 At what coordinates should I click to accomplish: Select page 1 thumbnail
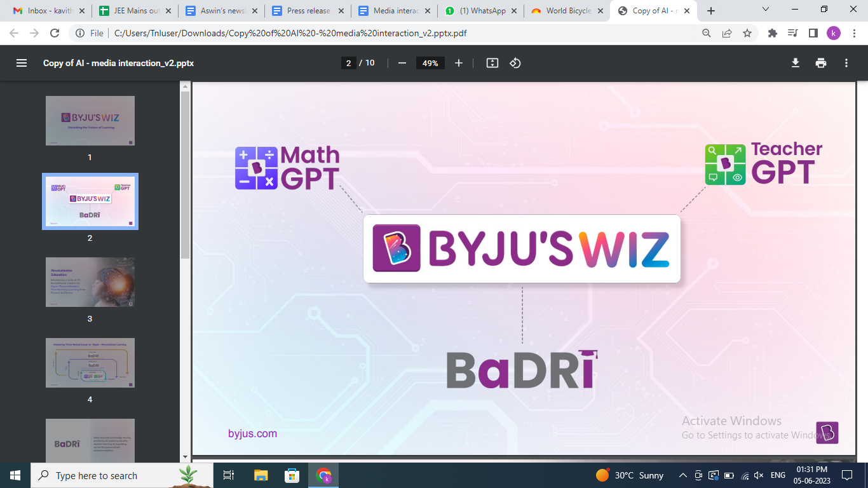click(90, 121)
